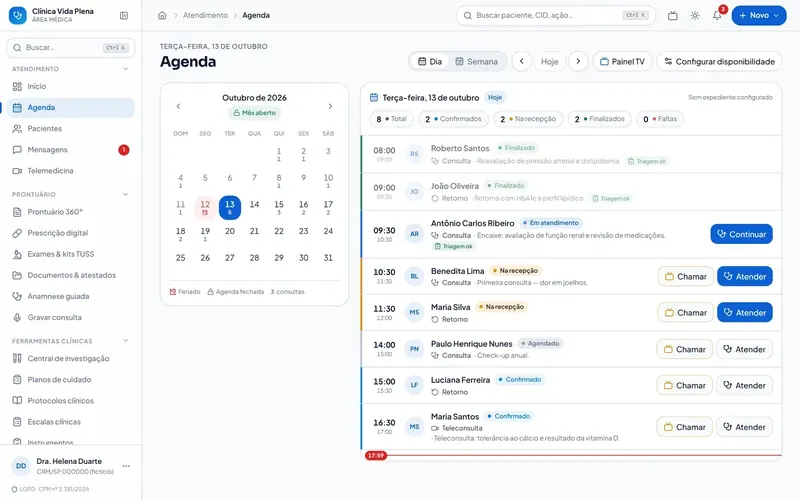Filter by Confirmados chip
This screenshot has width=800, height=500.
454,119
